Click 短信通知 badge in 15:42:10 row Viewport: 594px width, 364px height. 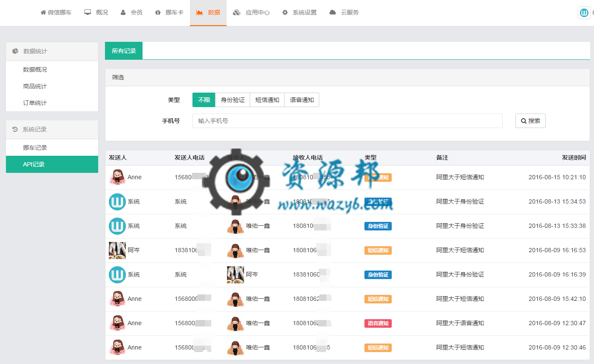(378, 299)
